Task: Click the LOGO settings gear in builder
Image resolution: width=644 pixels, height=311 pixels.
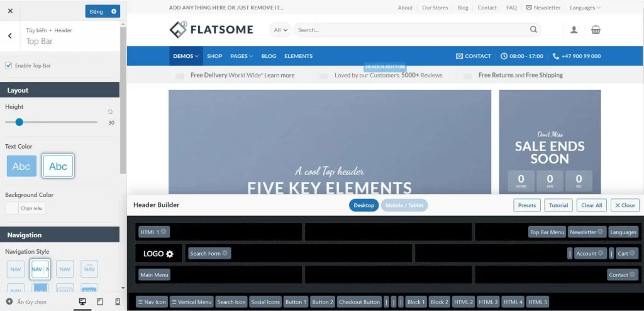Action: (x=169, y=254)
